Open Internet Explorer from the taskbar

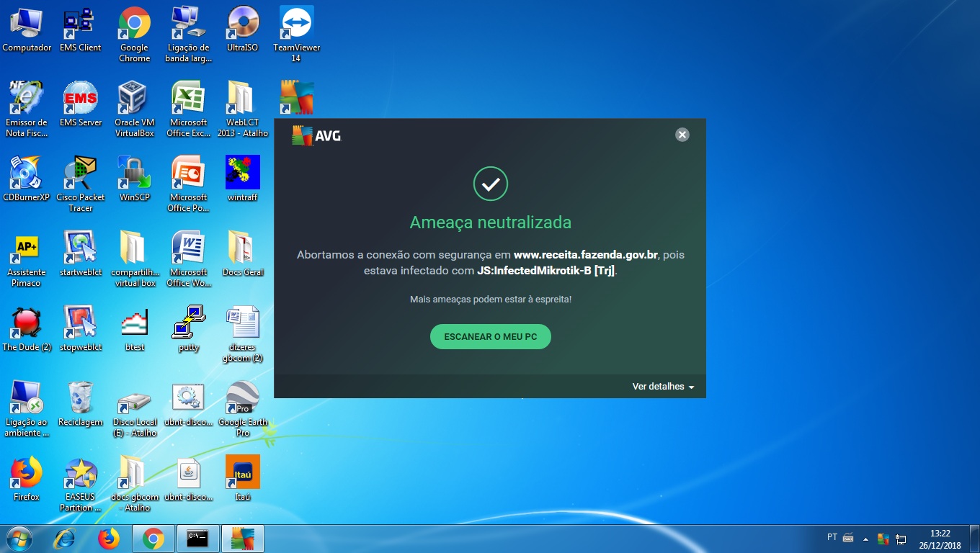coord(65,539)
